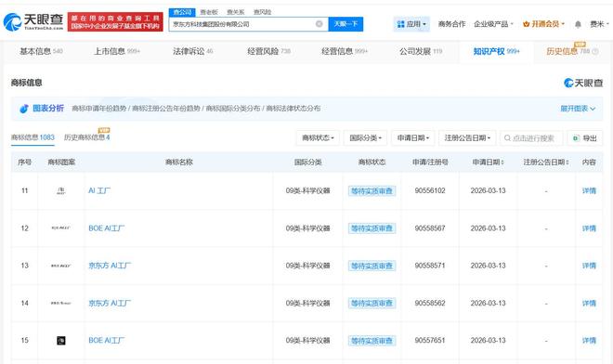Image resolution: width=613 pixels, height=364 pixels.
Task: Clear the search box with the x icon
Action: 319,24
